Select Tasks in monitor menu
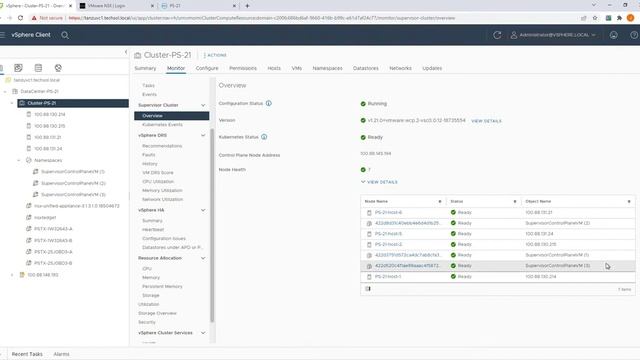 point(149,85)
